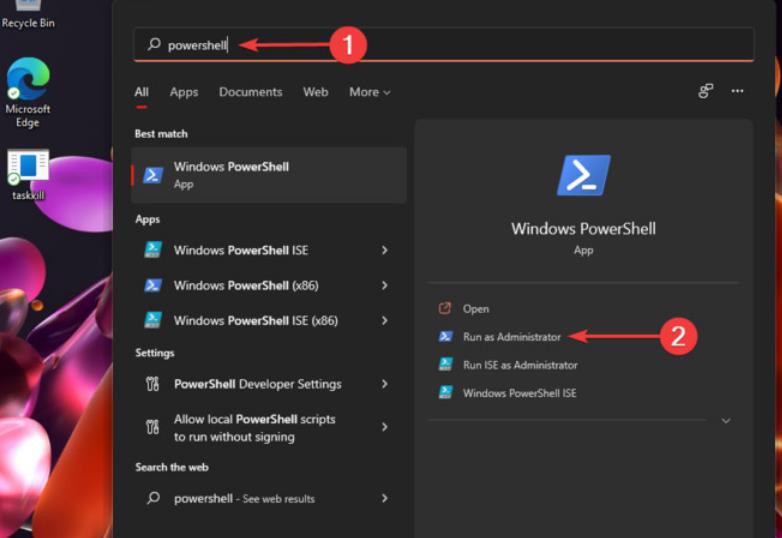Click Open in the PowerShell actions
This screenshot has height=538, width=782.
click(x=475, y=309)
